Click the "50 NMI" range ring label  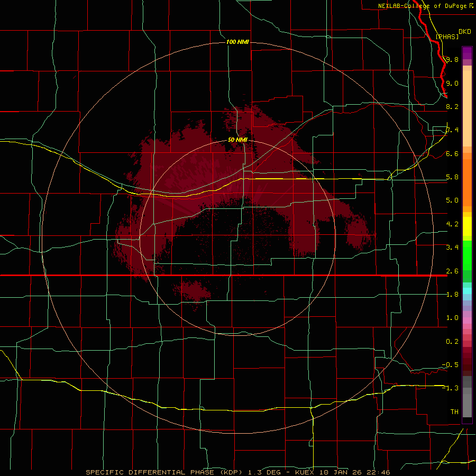237,140
